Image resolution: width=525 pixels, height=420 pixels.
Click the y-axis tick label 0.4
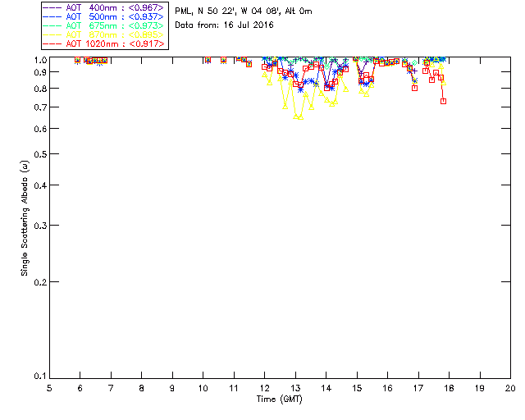click(40, 185)
